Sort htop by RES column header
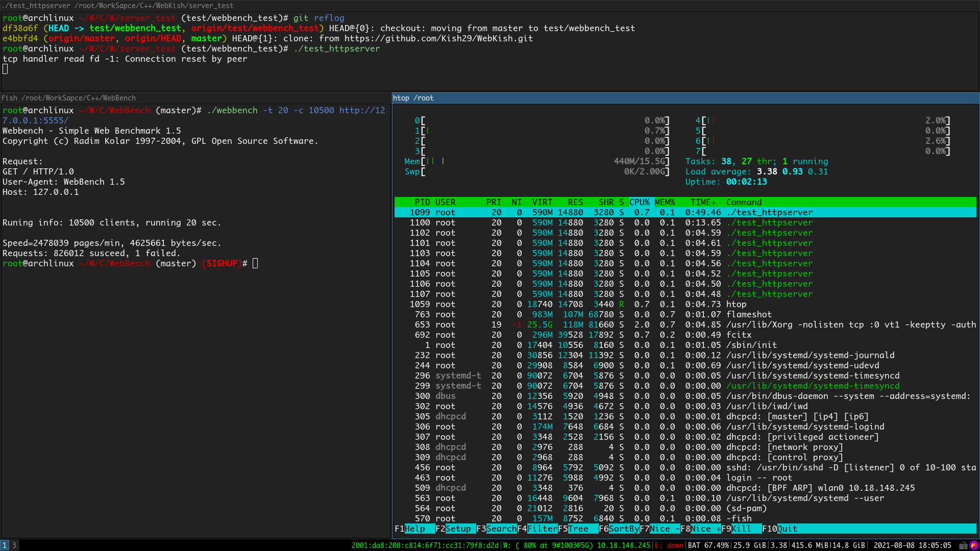This screenshot has height=551, width=980. (575, 202)
